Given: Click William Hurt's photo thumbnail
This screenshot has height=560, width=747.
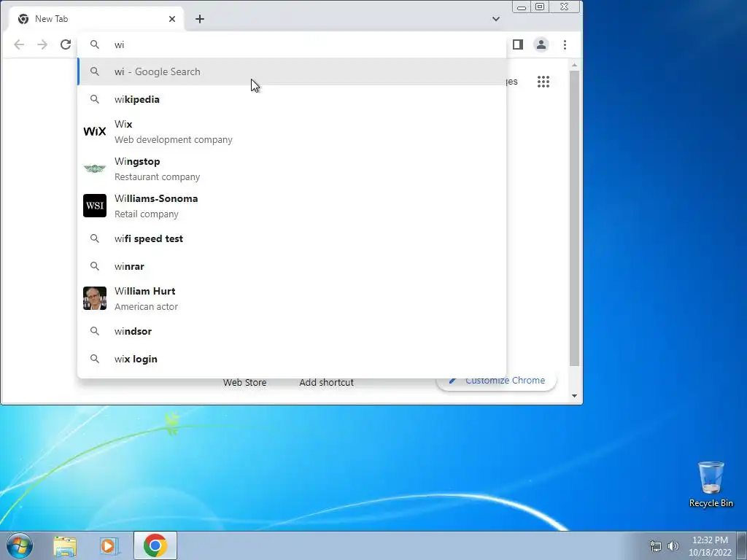Looking at the screenshot, I should (95, 298).
